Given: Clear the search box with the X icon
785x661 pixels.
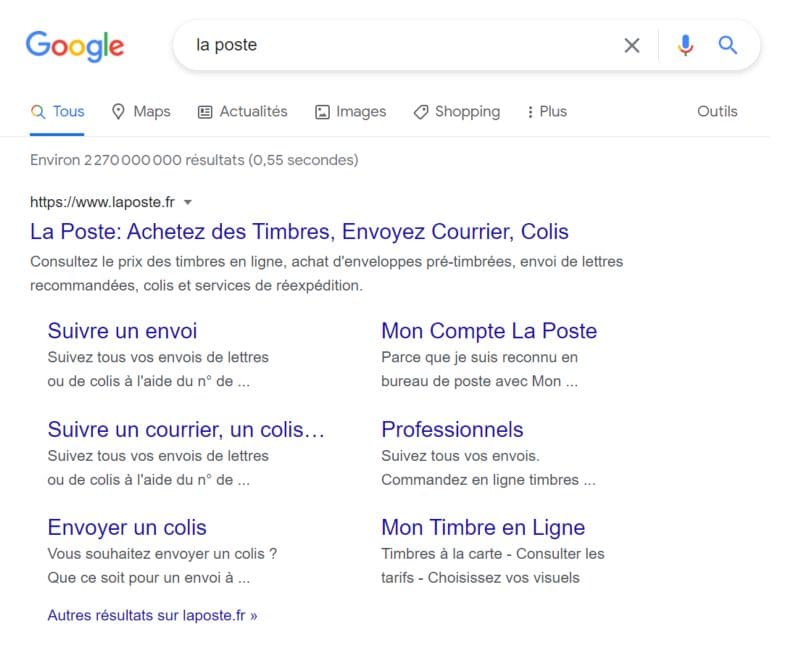Looking at the screenshot, I should coord(632,46).
